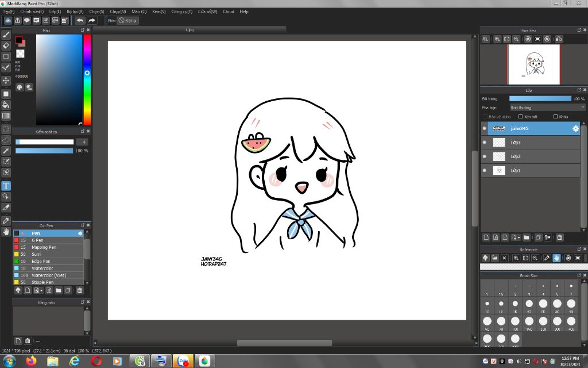Select the Watercolor (Wet) brush
This screenshot has height=368, width=588.
(x=48, y=275)
